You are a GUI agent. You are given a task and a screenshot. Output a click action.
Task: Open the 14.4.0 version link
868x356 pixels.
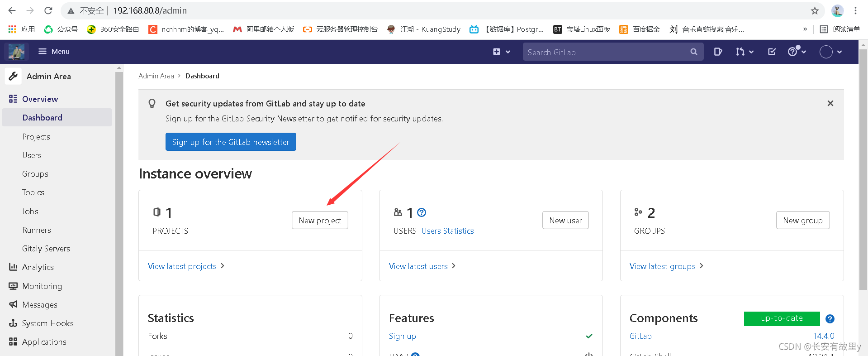(x=824, y=336)
